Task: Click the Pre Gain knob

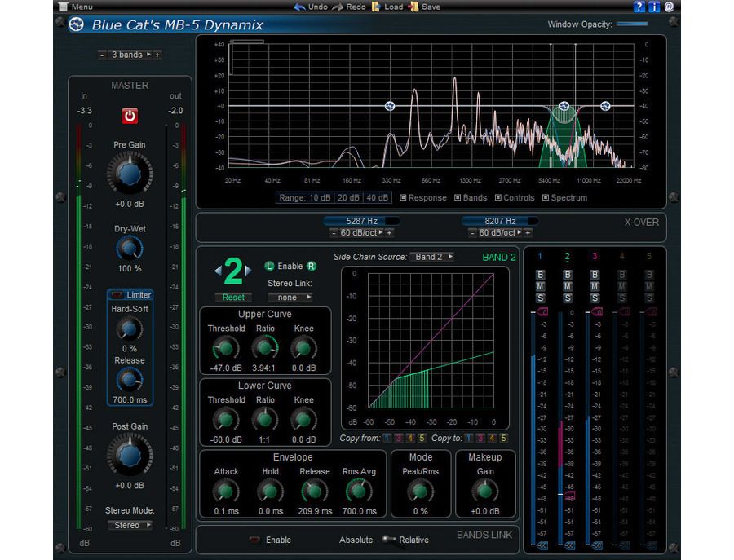Action: (x=130, y=174)
